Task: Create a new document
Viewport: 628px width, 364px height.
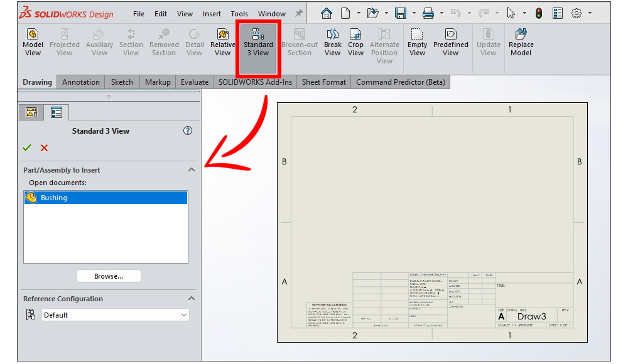Action: [345, 13]
